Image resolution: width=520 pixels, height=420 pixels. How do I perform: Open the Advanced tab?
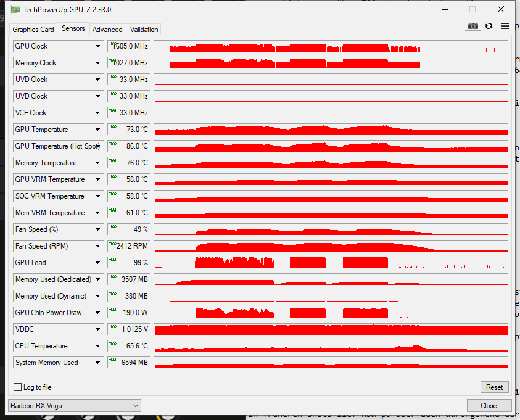(107, 30)
